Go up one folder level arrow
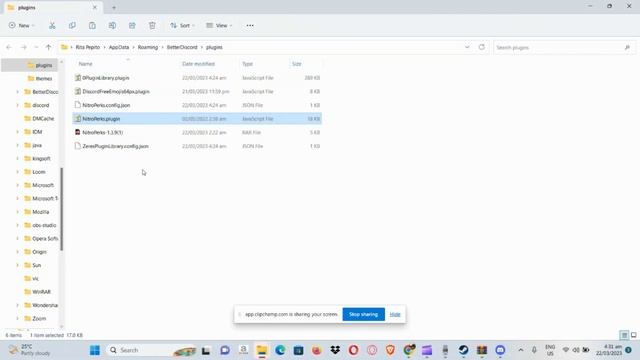Viewport: 640px width, 360px height. coord(49,47)
